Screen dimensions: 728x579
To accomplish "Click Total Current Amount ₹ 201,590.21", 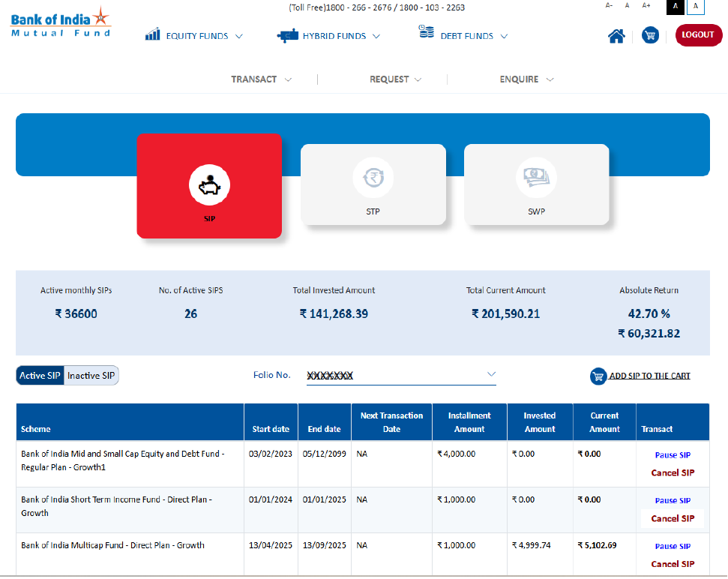I will 506,314.
